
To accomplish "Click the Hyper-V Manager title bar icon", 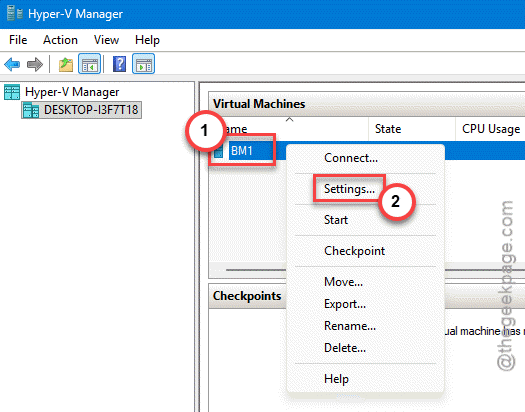I will pos(14,14).
